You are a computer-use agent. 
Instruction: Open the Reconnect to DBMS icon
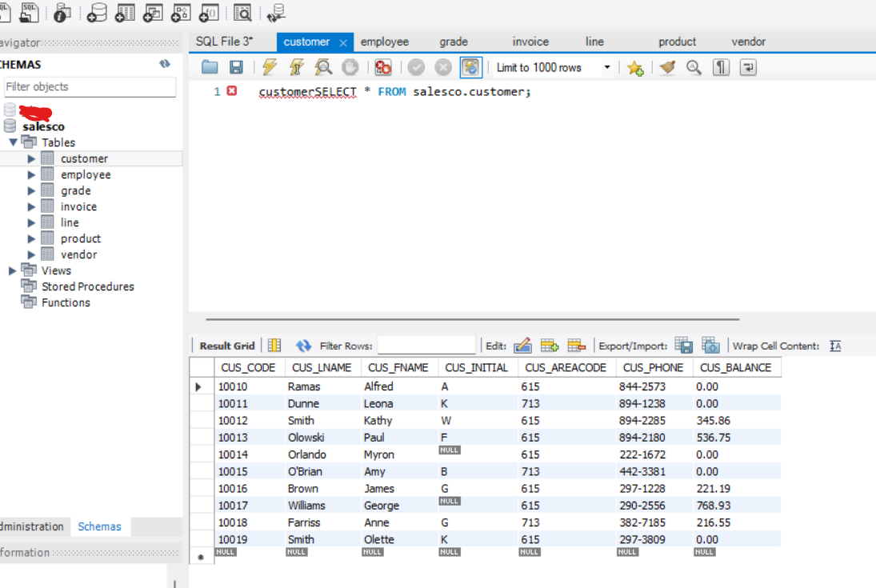tap(276, 12)
